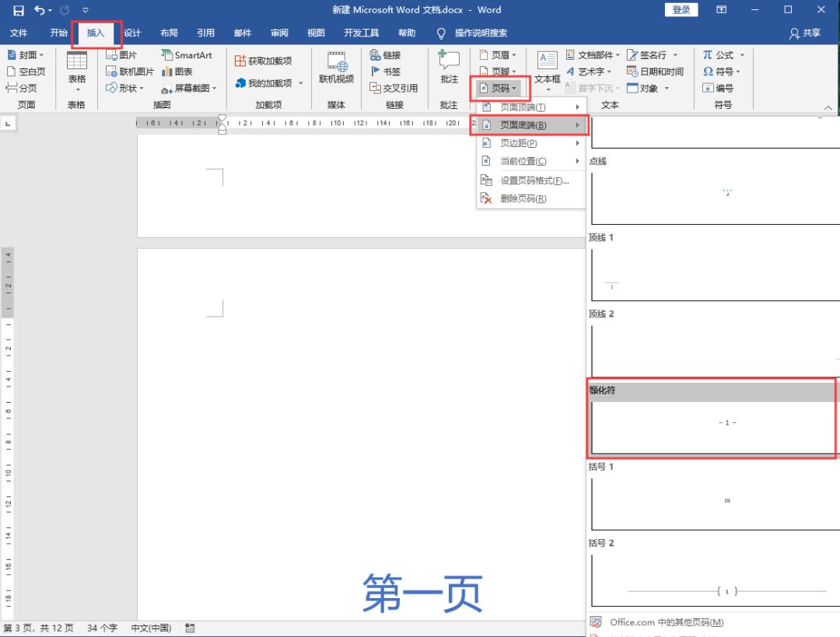Switch to the 引用 ribbon tab
Viewport: 840px width, 637px height.
[x=205, y=33]
